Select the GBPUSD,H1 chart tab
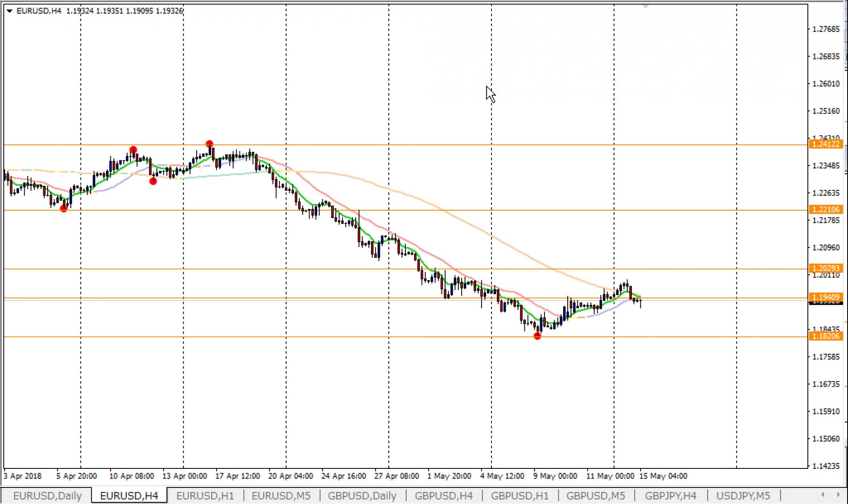 click(x=519, y=496)
